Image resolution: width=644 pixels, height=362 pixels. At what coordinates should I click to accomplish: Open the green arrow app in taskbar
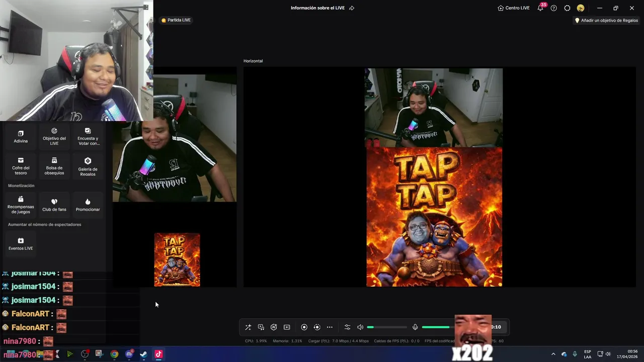pyautogui.click(x=70, y=354)
